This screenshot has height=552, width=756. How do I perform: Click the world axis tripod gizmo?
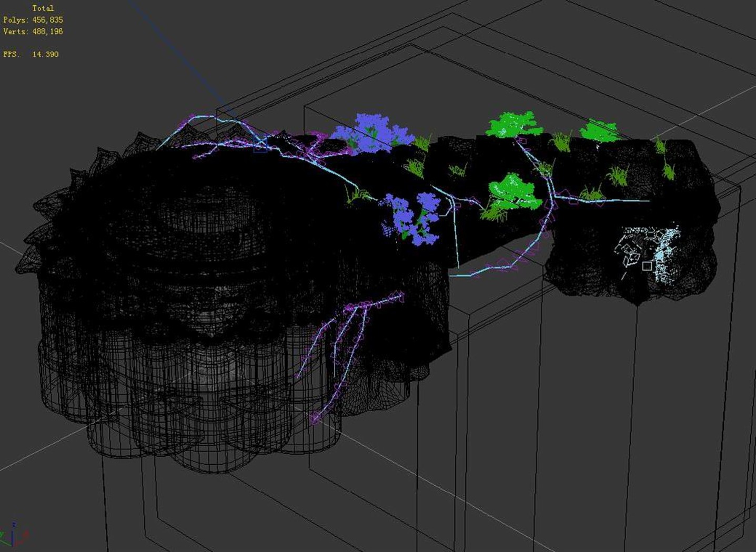13,535
